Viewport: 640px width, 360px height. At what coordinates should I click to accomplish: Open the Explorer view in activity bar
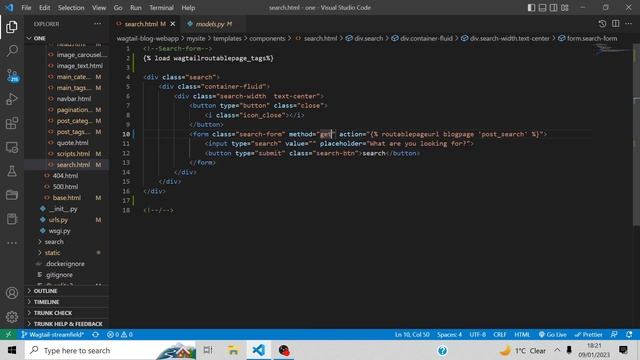pos(12,27)
